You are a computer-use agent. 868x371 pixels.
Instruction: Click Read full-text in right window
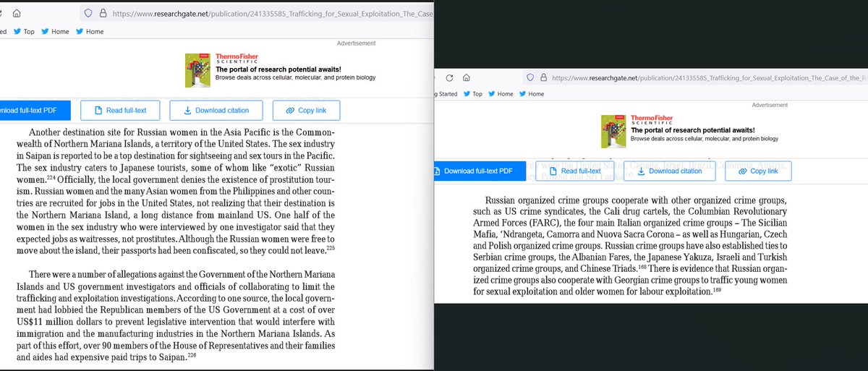[x=575, y=171]
